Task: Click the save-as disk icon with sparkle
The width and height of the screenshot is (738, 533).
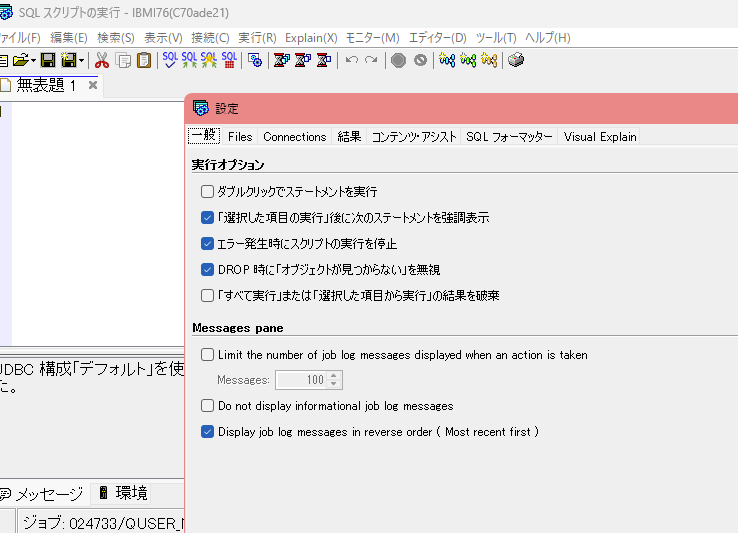Action: (x=69, y=60)
